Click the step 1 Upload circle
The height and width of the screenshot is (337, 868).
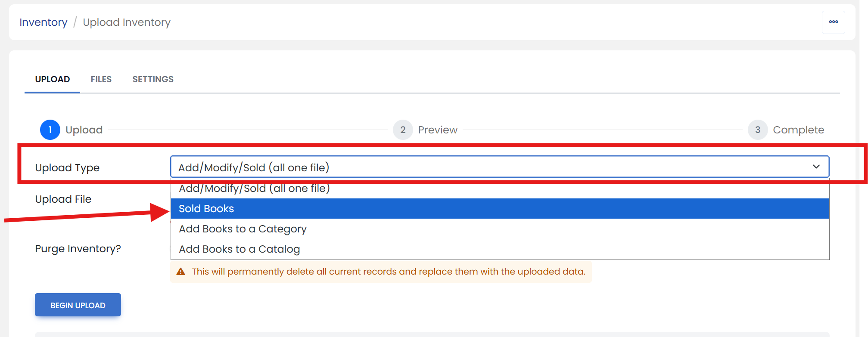point(50,130)
